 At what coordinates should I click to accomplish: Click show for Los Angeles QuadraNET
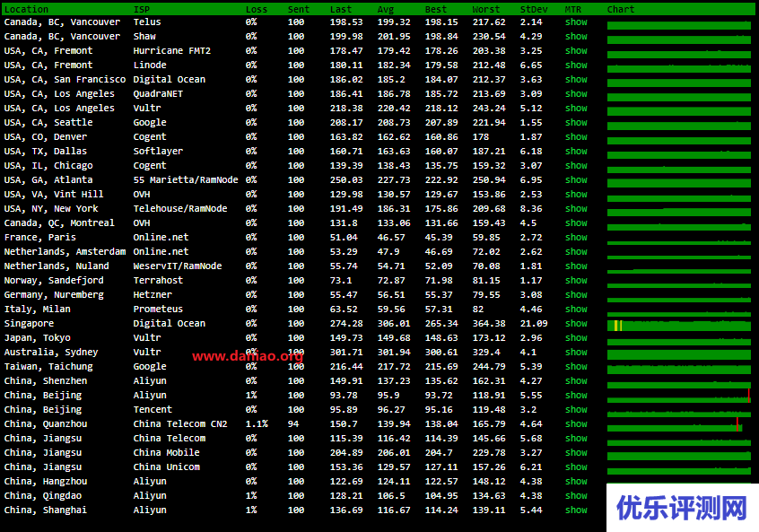[576, 94]
